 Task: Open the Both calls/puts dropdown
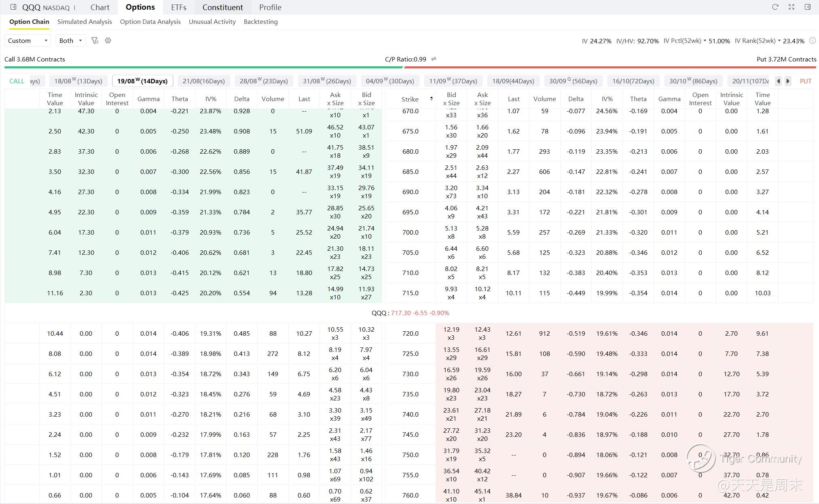[x=70, y=40]
